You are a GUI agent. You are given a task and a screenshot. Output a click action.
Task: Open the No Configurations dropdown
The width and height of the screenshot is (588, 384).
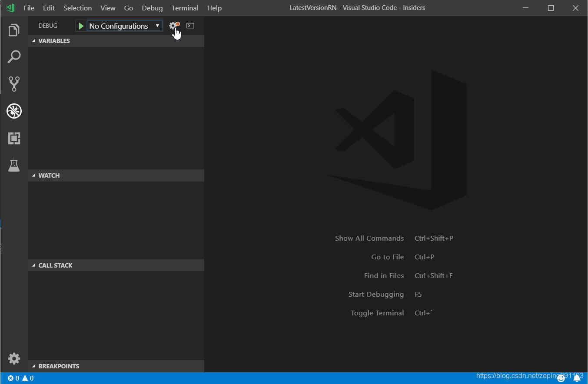(125, 26)
